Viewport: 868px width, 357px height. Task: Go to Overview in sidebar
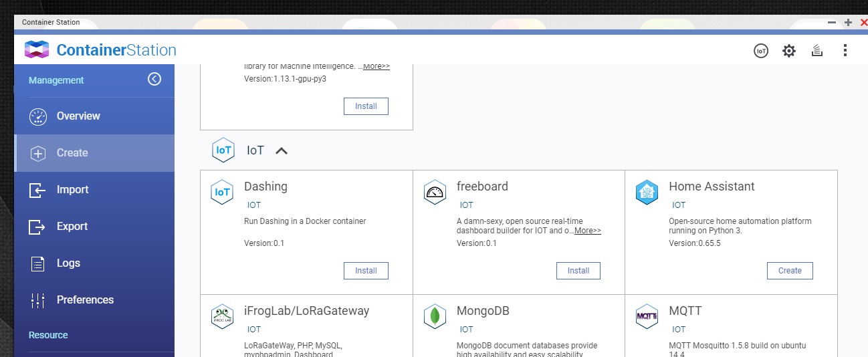pyautogui.click(x=94, y=116)
